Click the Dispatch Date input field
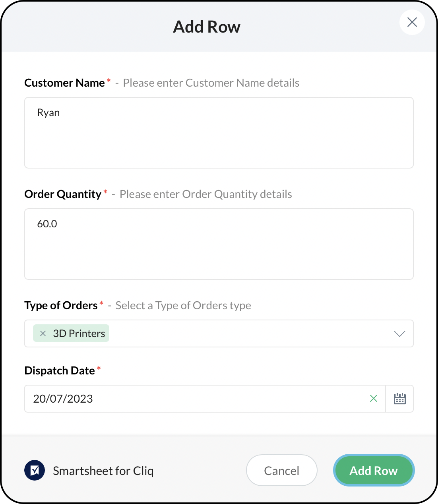The height and width of the screenshot is (504, 438). (x=199, y=399)
